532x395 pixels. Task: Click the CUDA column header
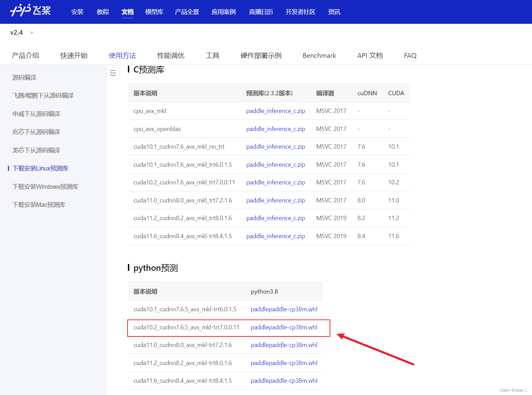396,93
